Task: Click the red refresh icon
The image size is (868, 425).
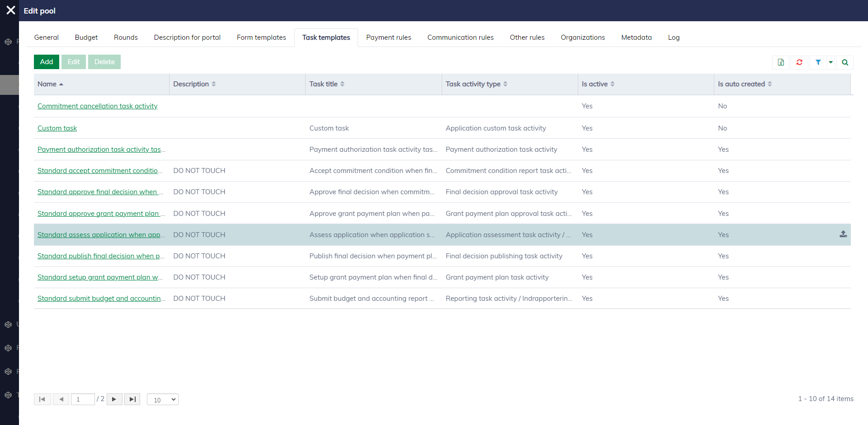Action: 799,62
